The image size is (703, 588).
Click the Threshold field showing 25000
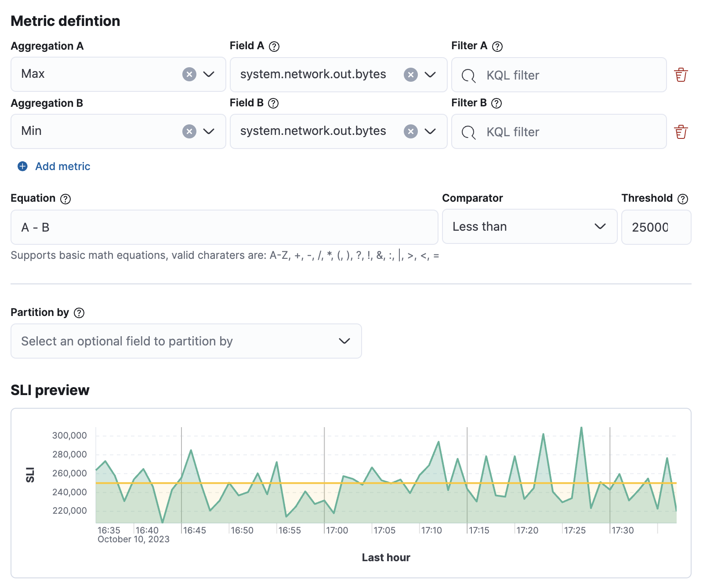pyautogui.click(x=656, y=227)
